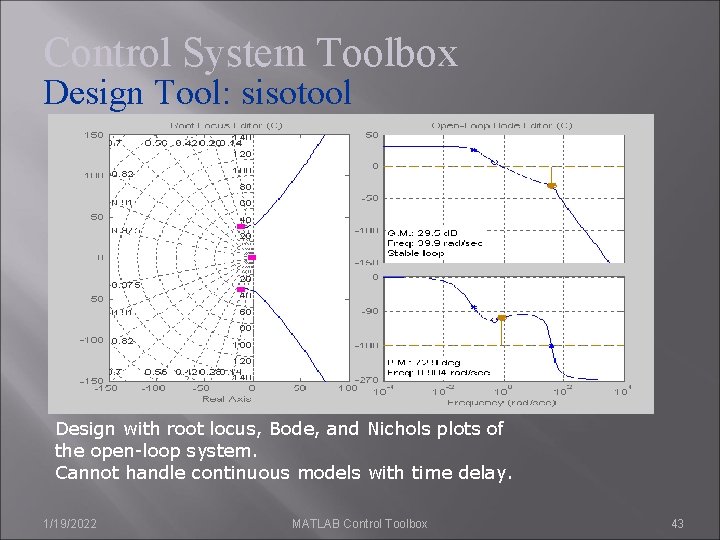
Task: Click the 'Frequency (rad/sec)' axis label
Action: click(501, 403)
